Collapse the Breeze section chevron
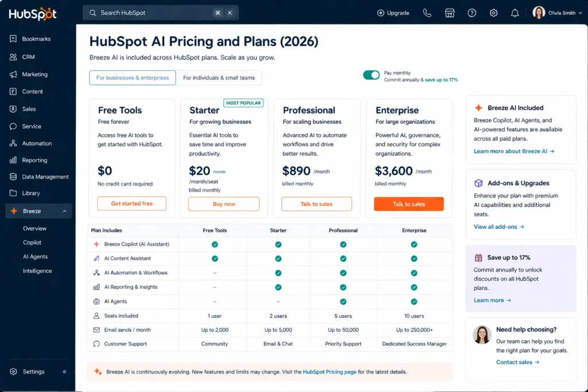This screenshot has height=392, width=588. pyautogui.click(x=64, y=211)
